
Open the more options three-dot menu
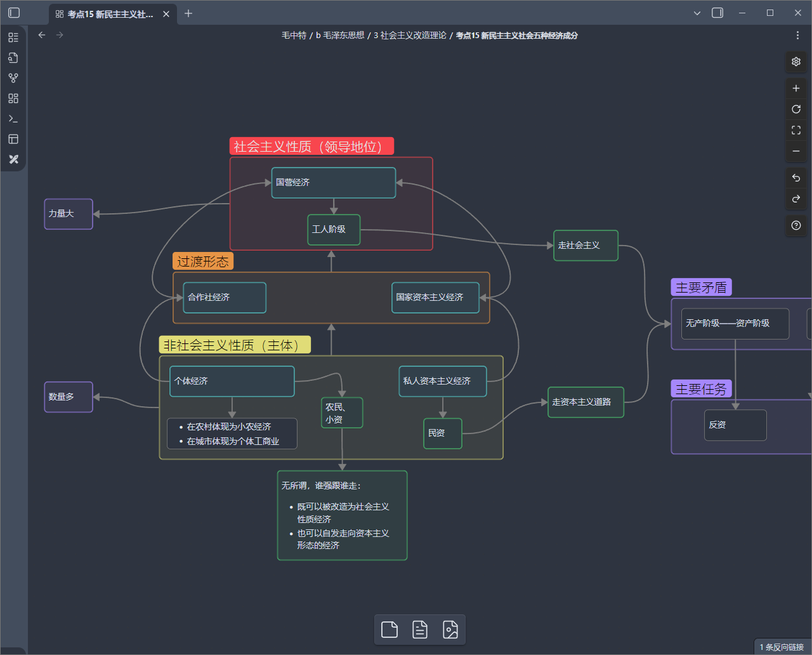797,36
